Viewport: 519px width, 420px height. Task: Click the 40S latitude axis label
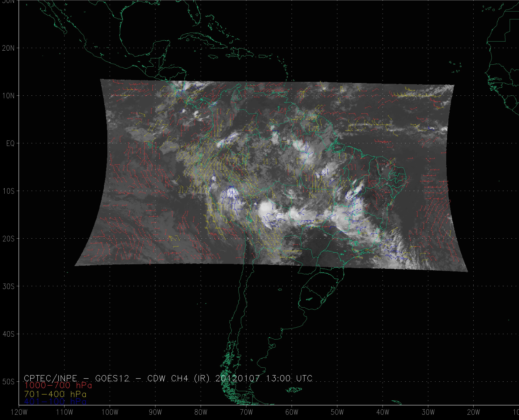(9, 334)
